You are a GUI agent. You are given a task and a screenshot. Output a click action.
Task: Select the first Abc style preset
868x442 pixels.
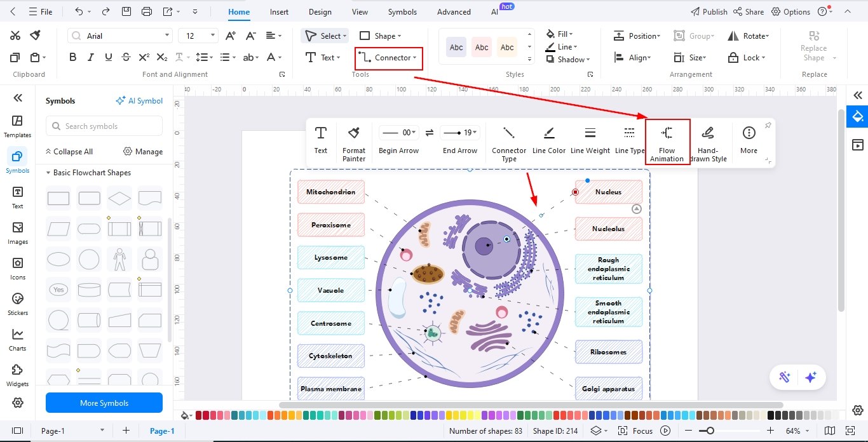(456, 47)
